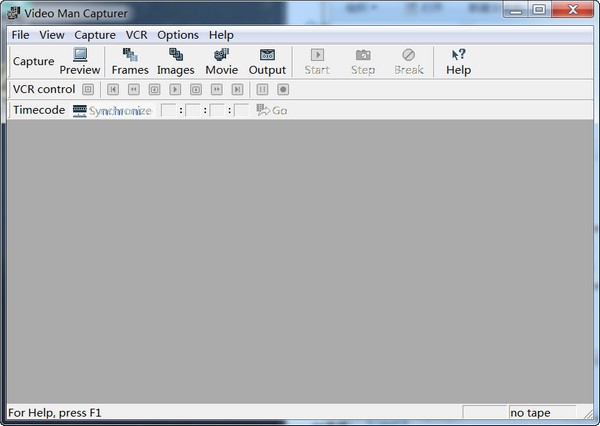Open the Options menu
Screen dimensions: 600x426
coord(178,35)
